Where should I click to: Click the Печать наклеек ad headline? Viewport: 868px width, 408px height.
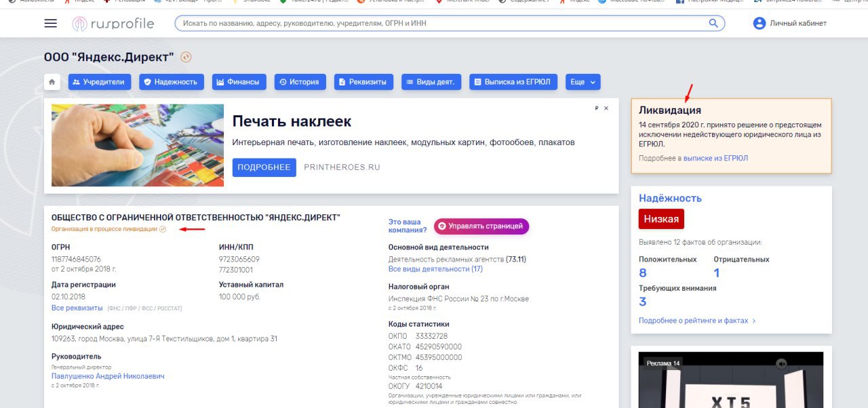292,121
